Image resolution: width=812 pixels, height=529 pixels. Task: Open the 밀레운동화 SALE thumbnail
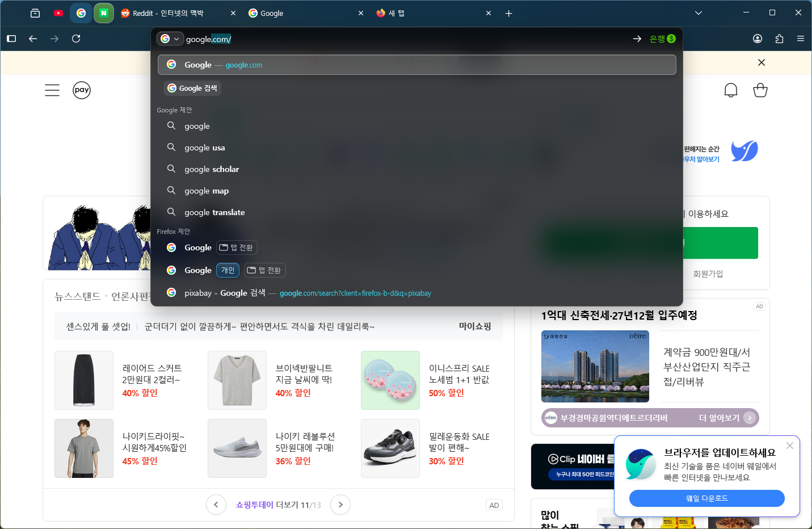tap(390, 448)
